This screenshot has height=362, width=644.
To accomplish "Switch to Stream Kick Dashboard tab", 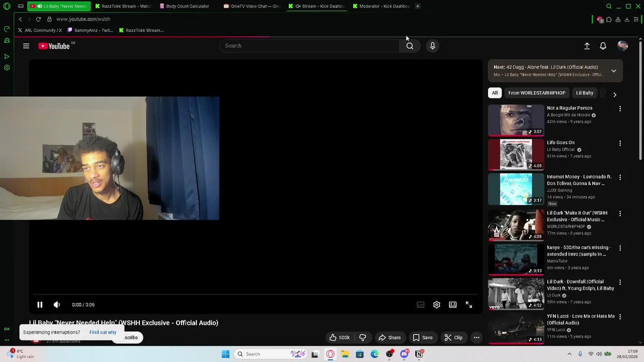I will coord(317,6).
